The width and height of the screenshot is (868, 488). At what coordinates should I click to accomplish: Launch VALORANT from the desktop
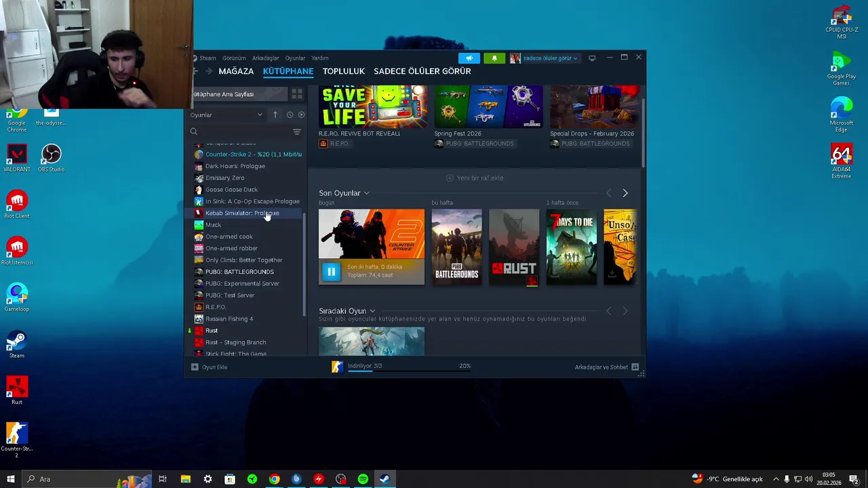tap(17, 158)
